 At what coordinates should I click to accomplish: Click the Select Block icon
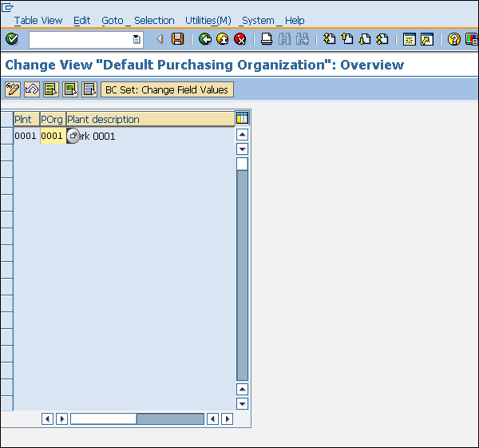[x=70, y=89]
